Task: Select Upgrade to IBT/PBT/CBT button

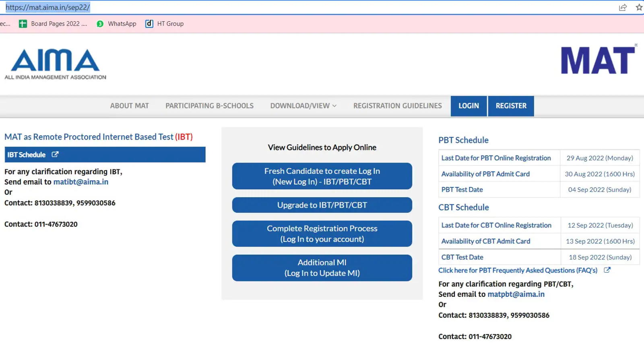Action: pyautogui.click(x=322, y=205)
